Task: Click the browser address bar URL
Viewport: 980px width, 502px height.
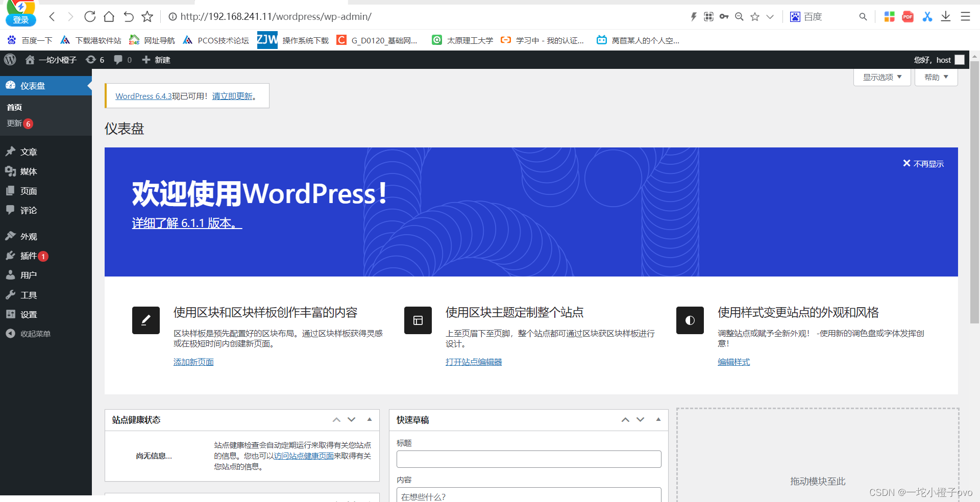Action: point(276,17)
